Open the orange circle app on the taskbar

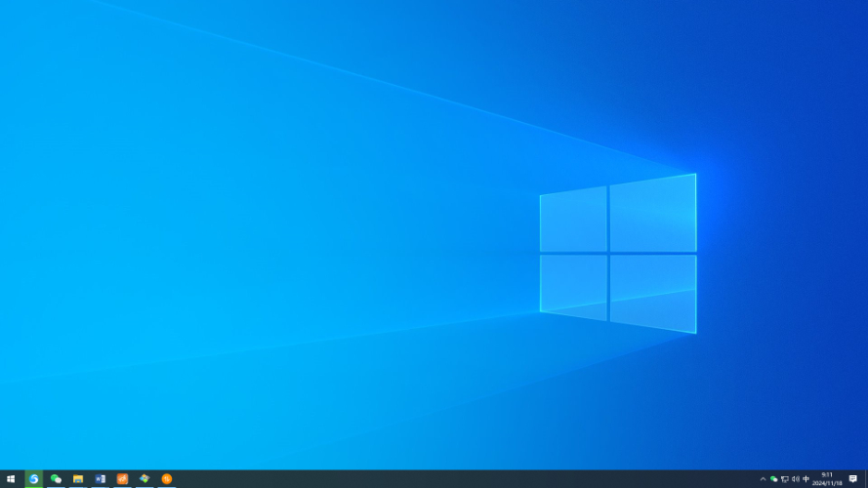[x=167, y=479]
